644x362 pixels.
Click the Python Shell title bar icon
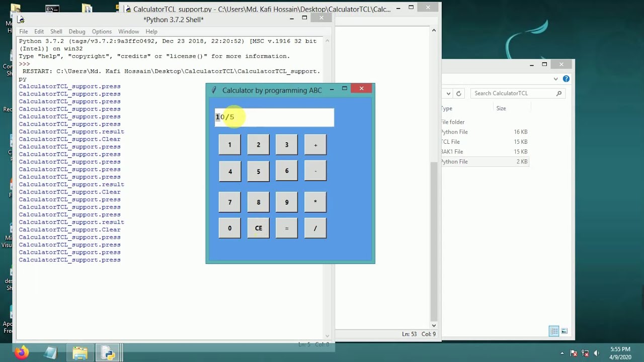pos(21,19)
